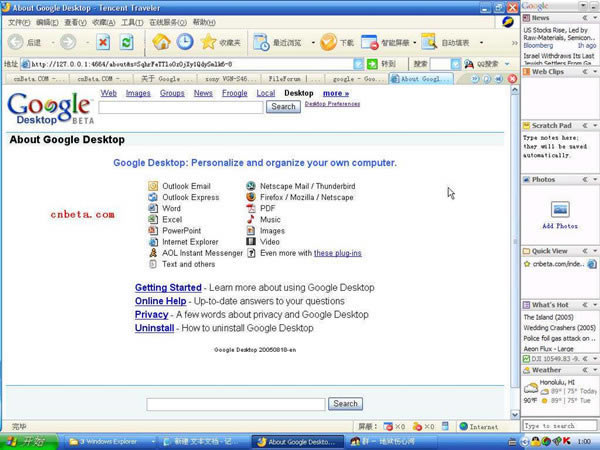Click the bottom Search button

click(345, 404)
